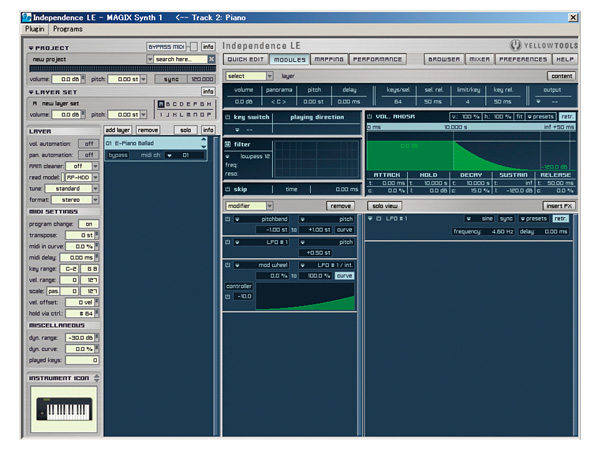Switch to MAPPING tab
The width and height of the screenshot is (600, 450).
329,59
